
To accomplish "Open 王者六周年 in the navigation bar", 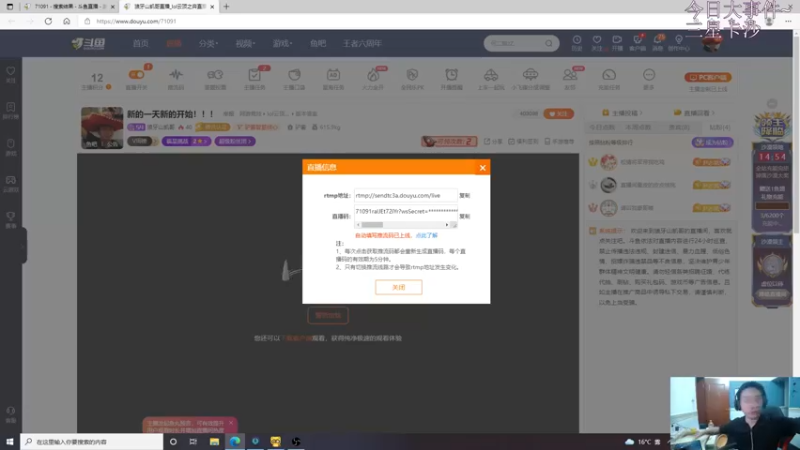I will click(362, 43).
